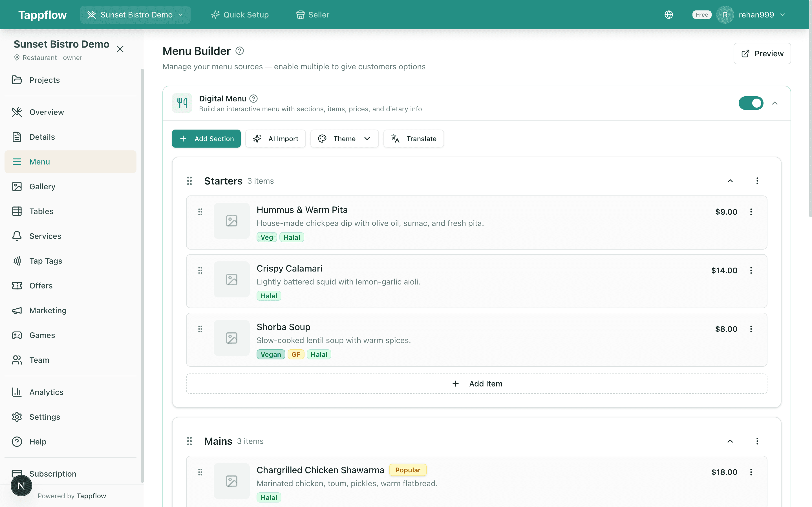Select the Gallery sidebar icon
The height and width of the screenshot is (507, 812).
pyautogui.click(x=17, y=186)
